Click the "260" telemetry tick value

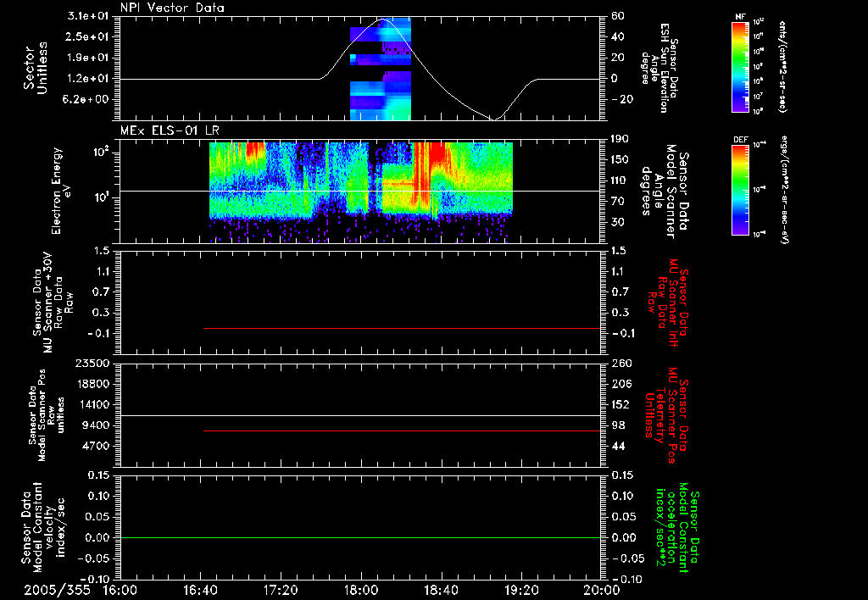pos(621,363)
